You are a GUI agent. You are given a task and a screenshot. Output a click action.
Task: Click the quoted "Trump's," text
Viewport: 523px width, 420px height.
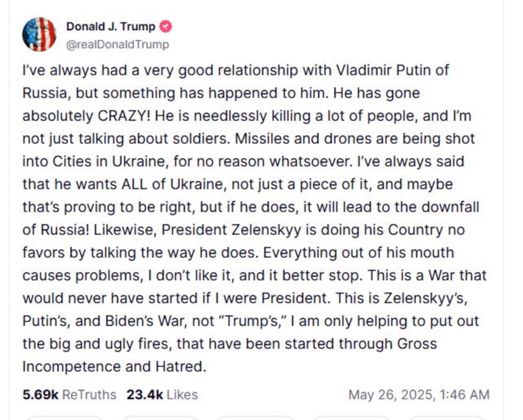tap(254, 321)
